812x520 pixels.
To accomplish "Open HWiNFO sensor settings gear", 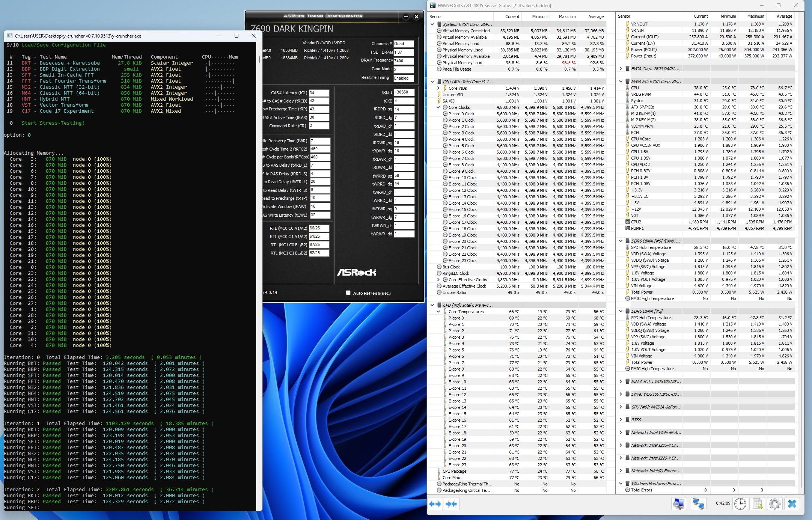I will [774, 503].
